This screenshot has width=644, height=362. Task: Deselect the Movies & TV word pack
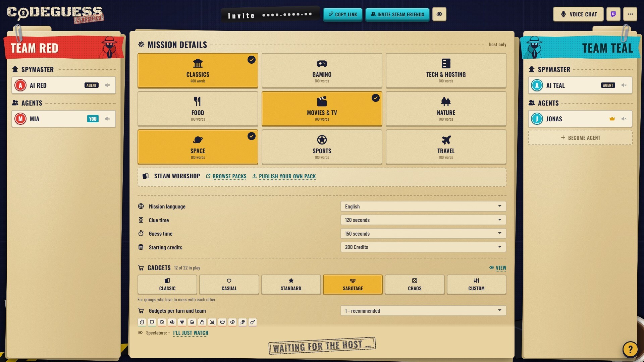(x=322, y=109)
